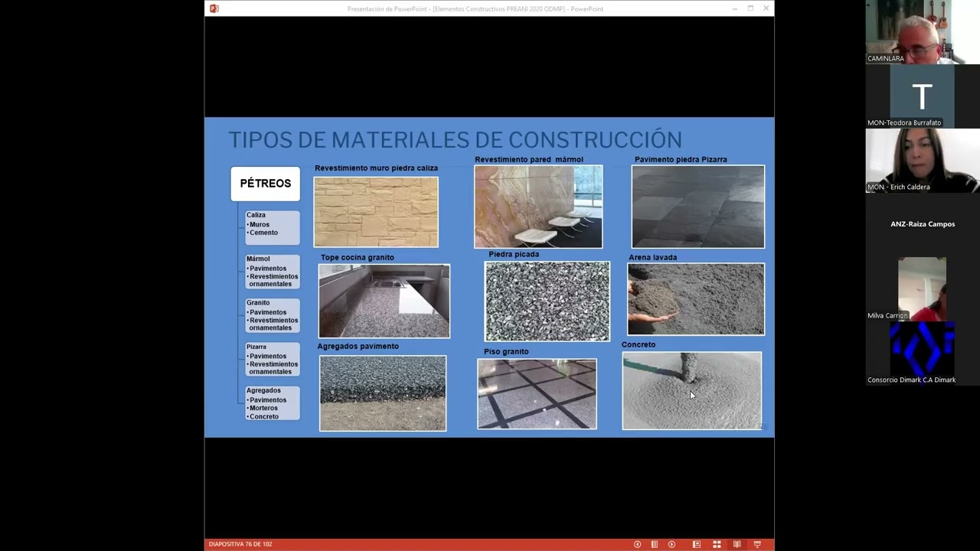
Task: Start Slide Show view icon
Action: tap(757, 544)
